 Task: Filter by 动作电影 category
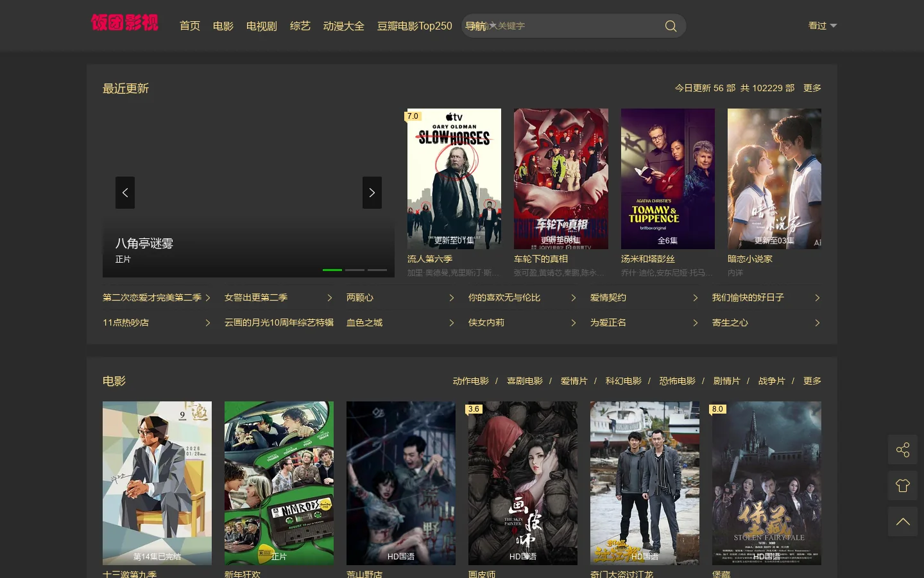tap(471, 381)
